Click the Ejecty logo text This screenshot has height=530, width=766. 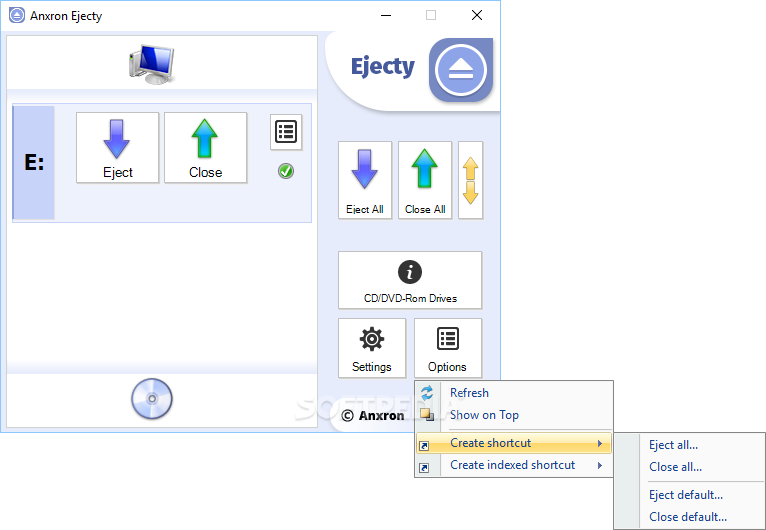coord(383,67)
